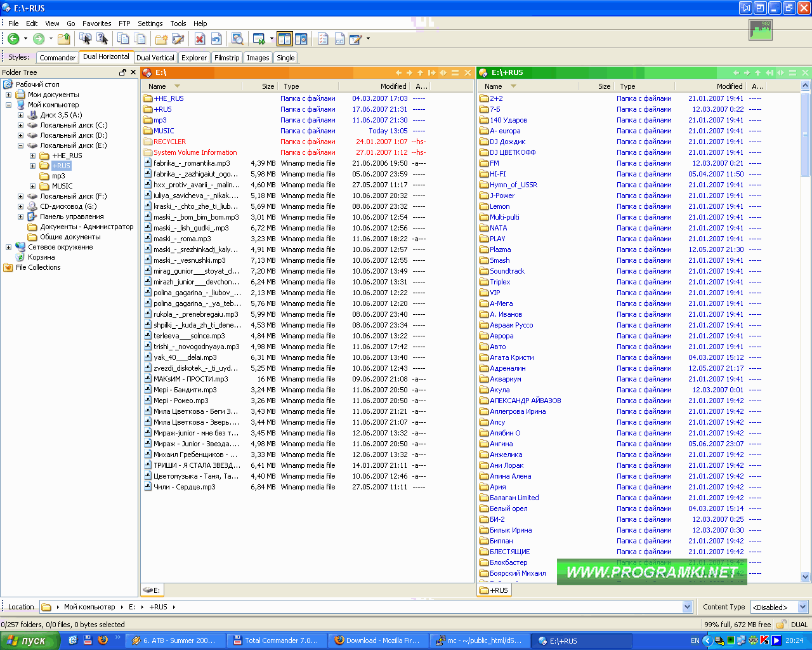Click the view mode page icon
This screenshot has width=812, height=650.
point(339,39)
